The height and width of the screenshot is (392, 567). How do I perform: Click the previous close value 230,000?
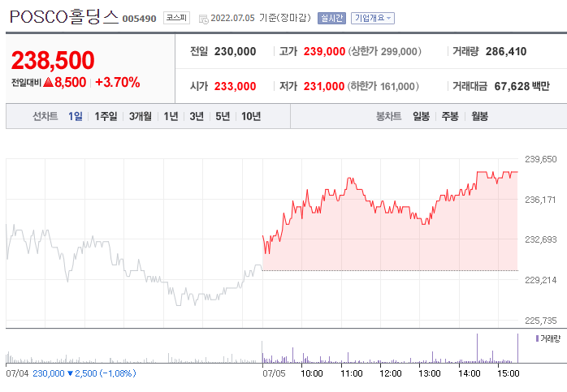pos(235,52)
